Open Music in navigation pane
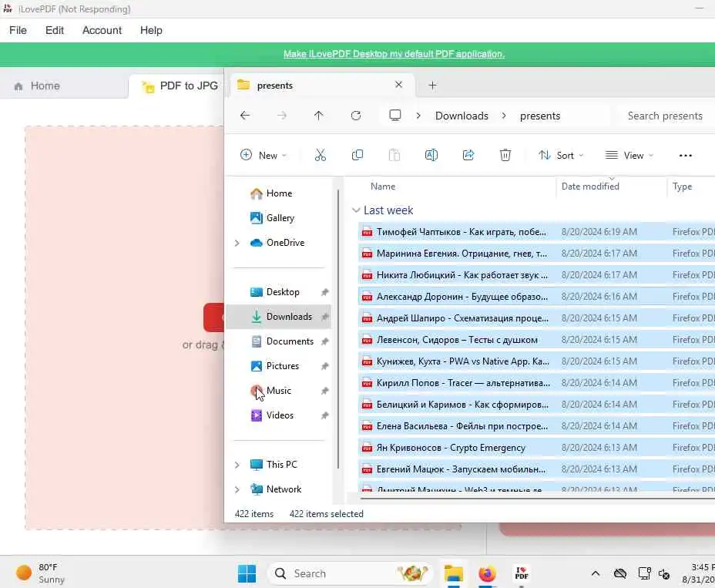Viewport: 715px width, 588px height. (x=278, y=391)
